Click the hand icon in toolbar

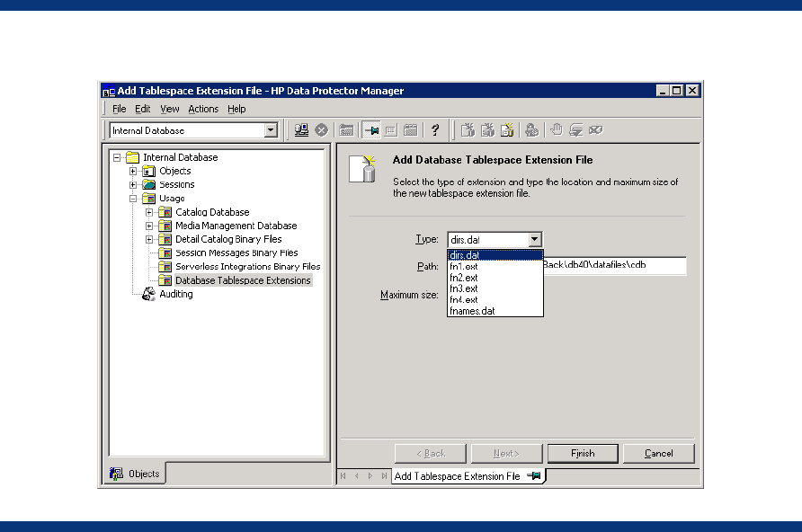[x=556, y=130]
